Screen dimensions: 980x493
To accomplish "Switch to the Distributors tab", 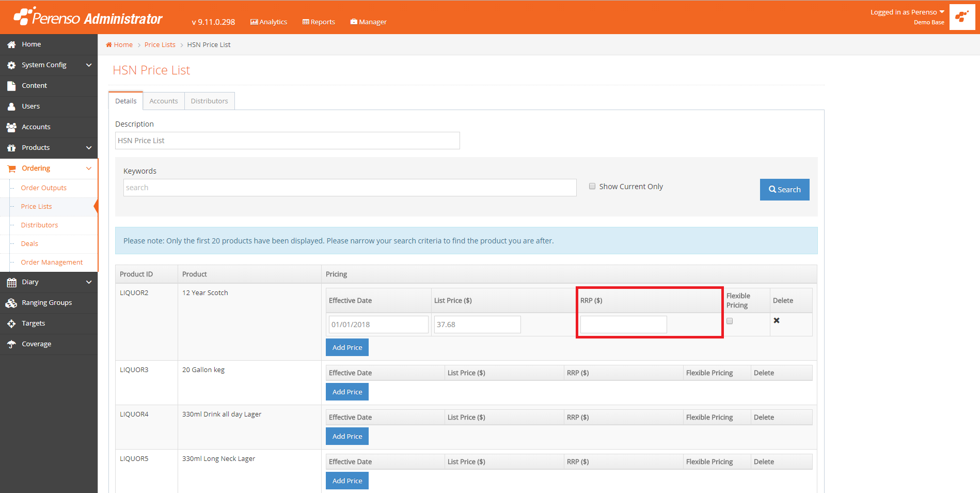I will tap(209, 101).
